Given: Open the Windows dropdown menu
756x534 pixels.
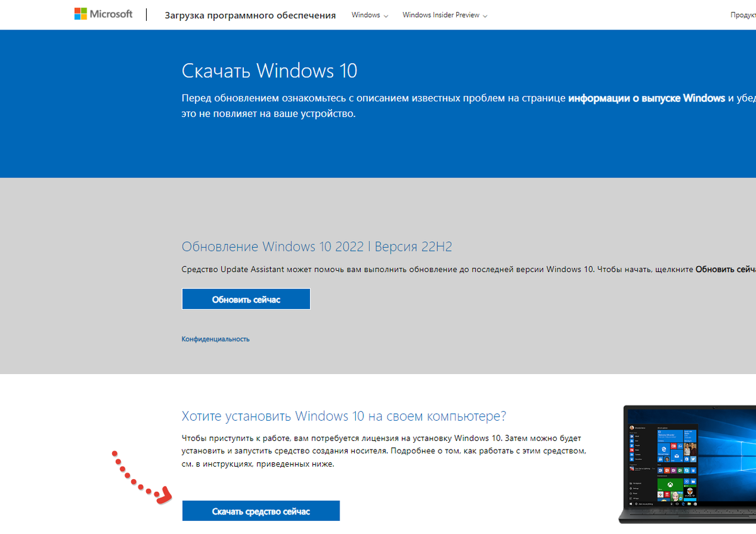Looking at the screenshot, I should tap(370, 15).
